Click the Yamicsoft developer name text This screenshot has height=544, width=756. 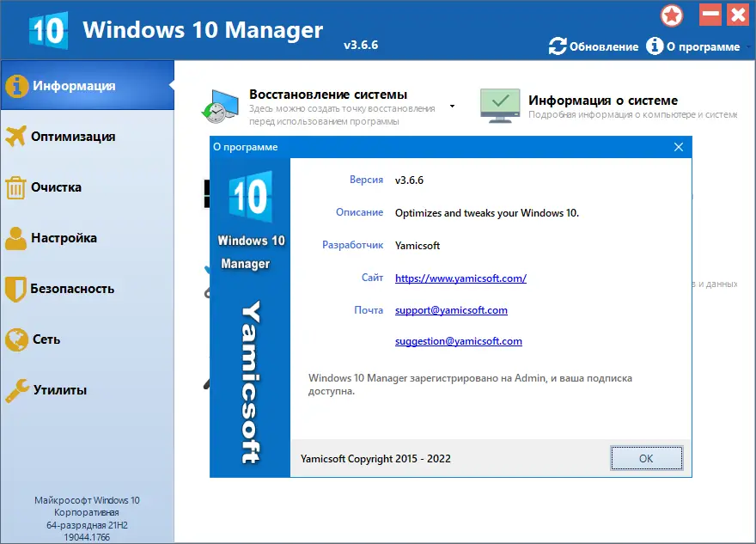point(417,246)
